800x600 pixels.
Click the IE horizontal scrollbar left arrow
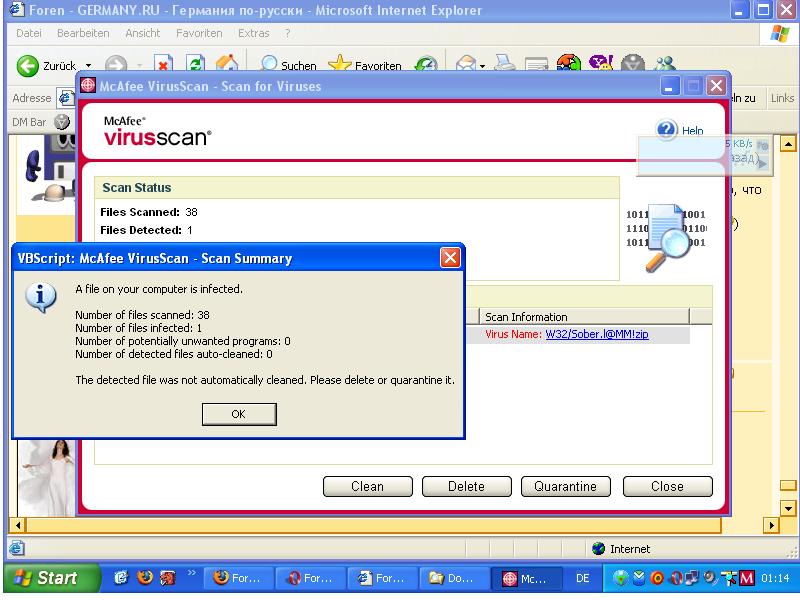pos(18,525)
